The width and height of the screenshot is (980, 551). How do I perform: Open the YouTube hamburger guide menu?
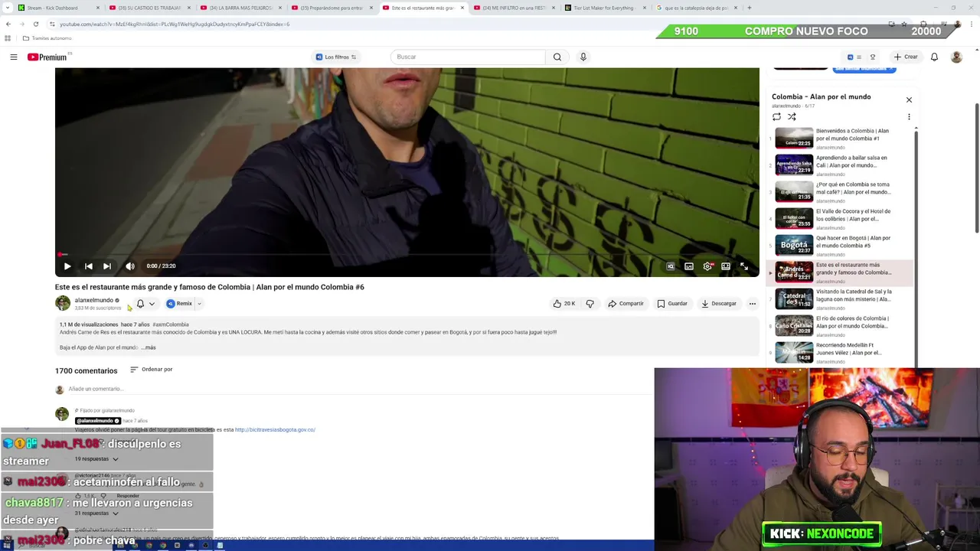coord(13,57)
